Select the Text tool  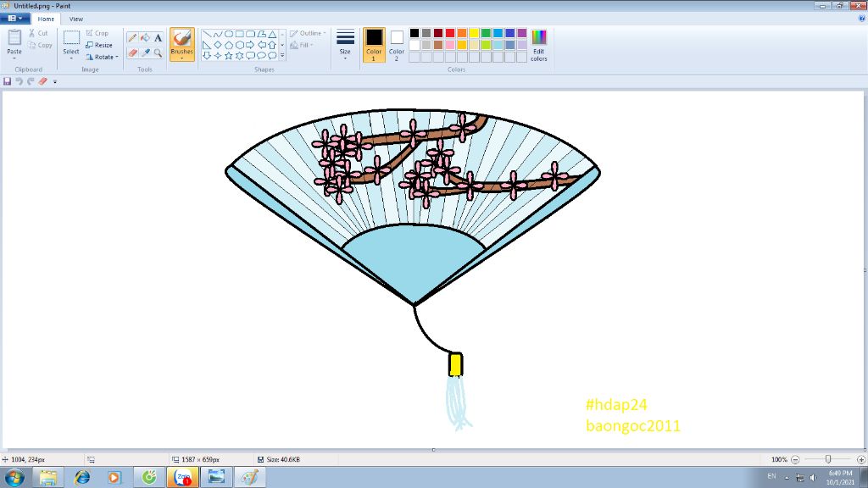(x=158, y=37)
